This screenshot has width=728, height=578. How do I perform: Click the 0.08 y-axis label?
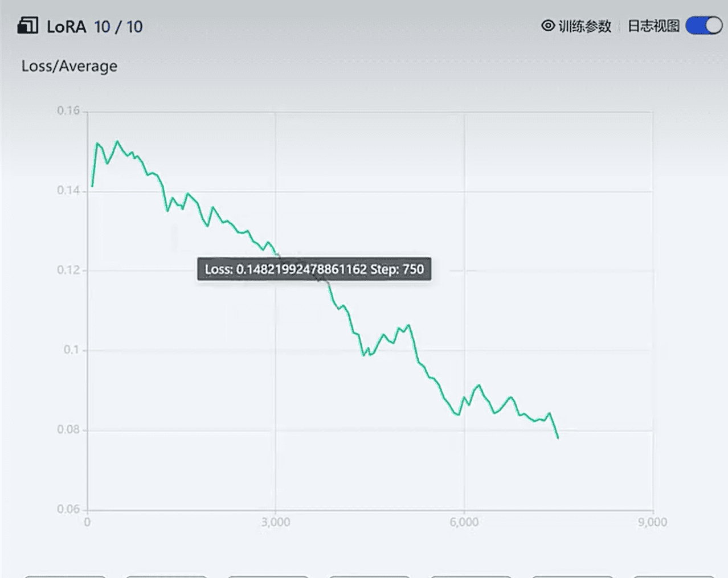pos(68,429)
